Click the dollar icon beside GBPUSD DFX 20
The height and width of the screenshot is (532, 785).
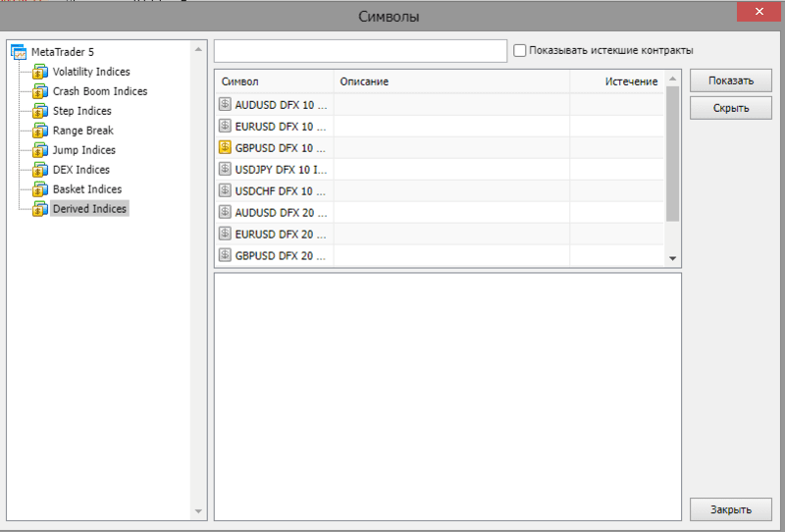(x=226, y=255)
